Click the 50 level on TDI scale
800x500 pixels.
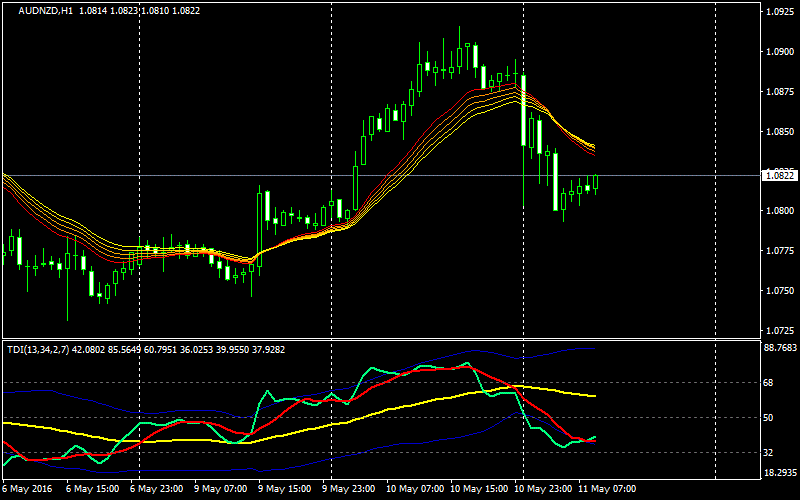(x=769, y=417)
